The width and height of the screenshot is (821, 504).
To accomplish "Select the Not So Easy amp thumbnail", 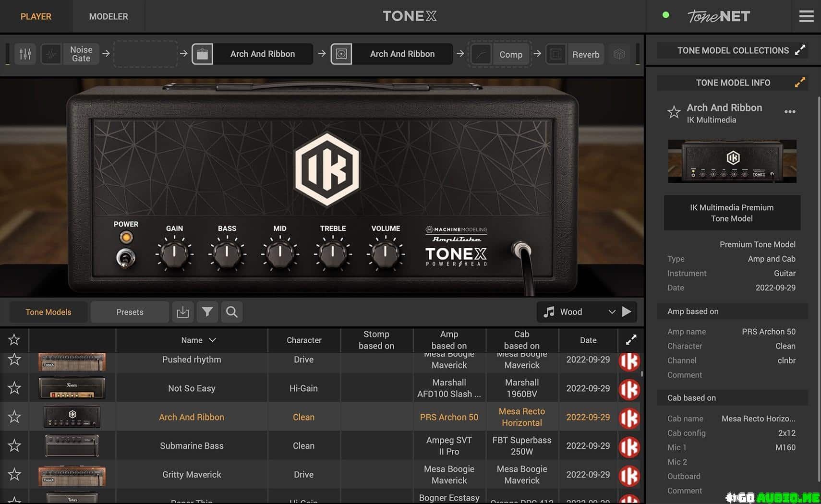I will click(72, 388).
